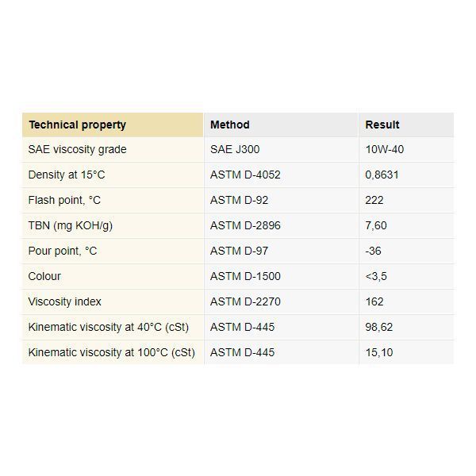Select the SAE J300 method cell
The height and width of the screenshot is (476, 476).
282,149
